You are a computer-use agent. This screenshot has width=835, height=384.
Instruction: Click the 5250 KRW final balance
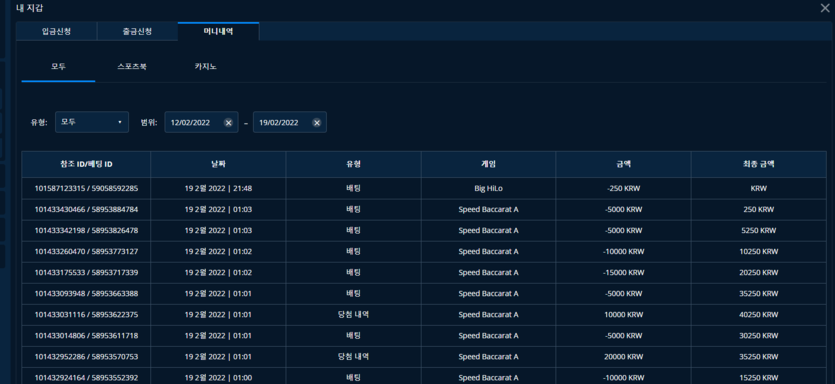click(759, 231)
